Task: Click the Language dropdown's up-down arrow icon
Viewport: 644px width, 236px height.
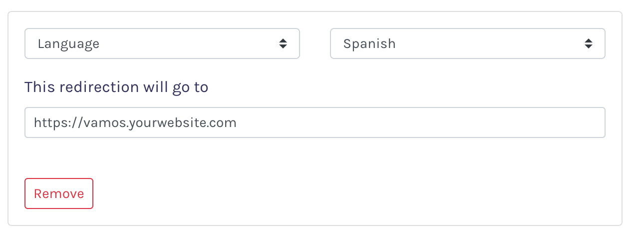Action: coord(283,43)
